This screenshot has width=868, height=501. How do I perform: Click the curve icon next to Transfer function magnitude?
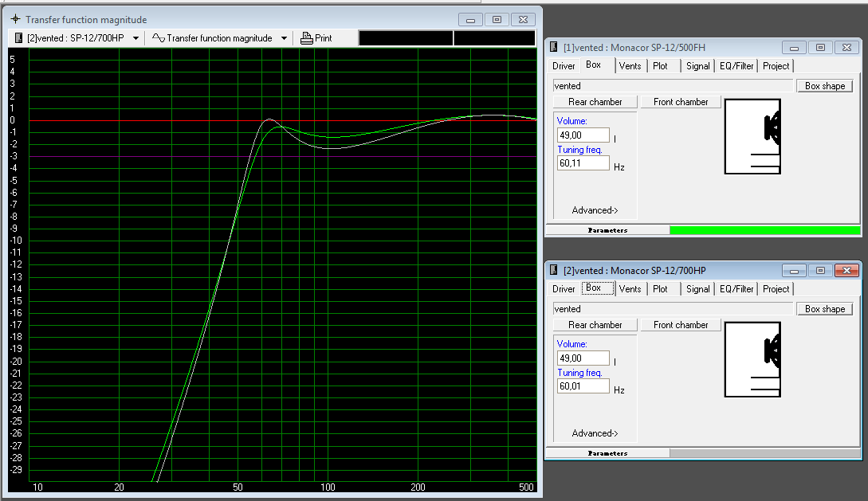159,38
